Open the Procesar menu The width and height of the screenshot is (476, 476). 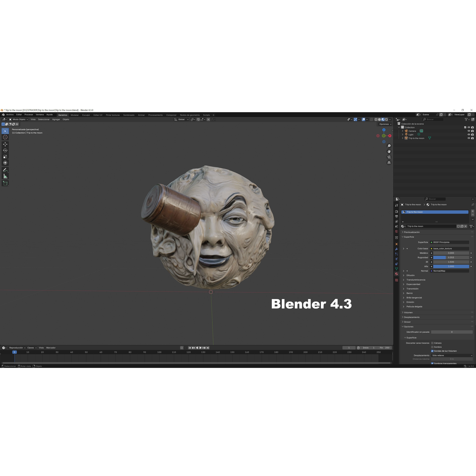click(29, 115)
